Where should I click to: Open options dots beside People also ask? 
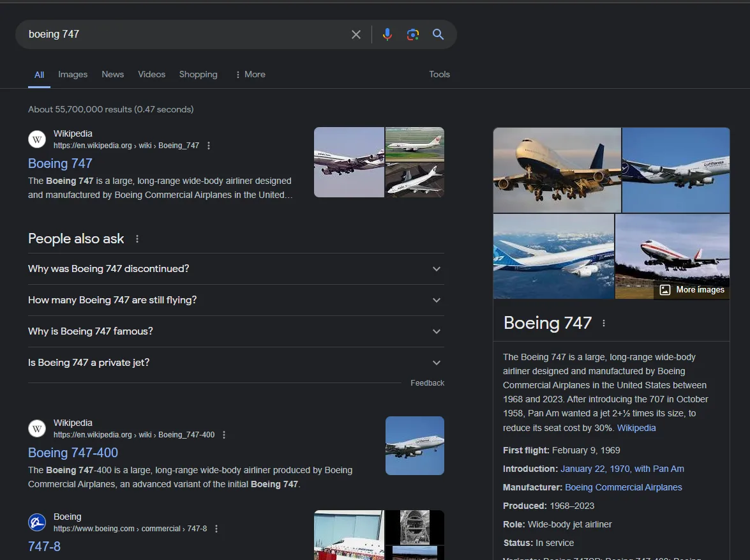pyautogui.click(x=137, y=238)
